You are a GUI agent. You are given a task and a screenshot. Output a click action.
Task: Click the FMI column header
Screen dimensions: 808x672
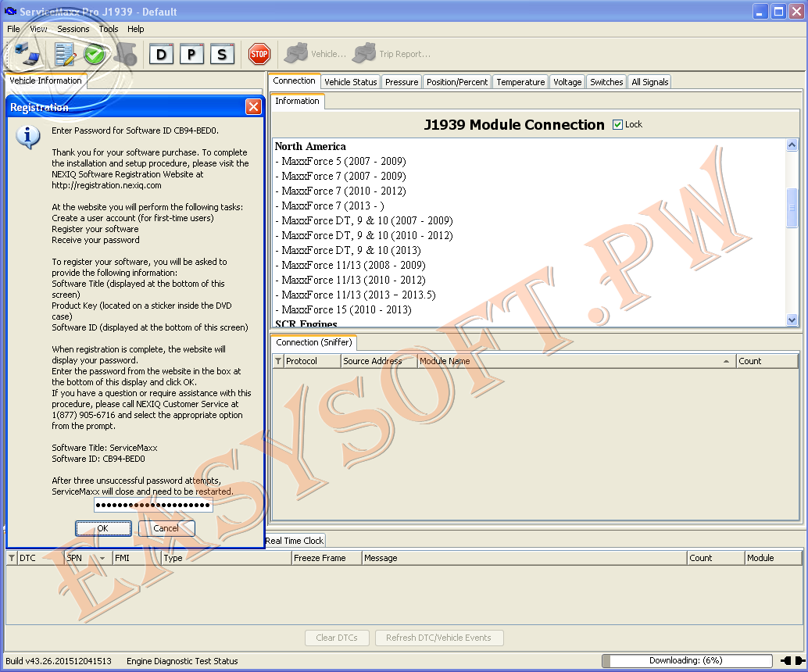(137, 558)
